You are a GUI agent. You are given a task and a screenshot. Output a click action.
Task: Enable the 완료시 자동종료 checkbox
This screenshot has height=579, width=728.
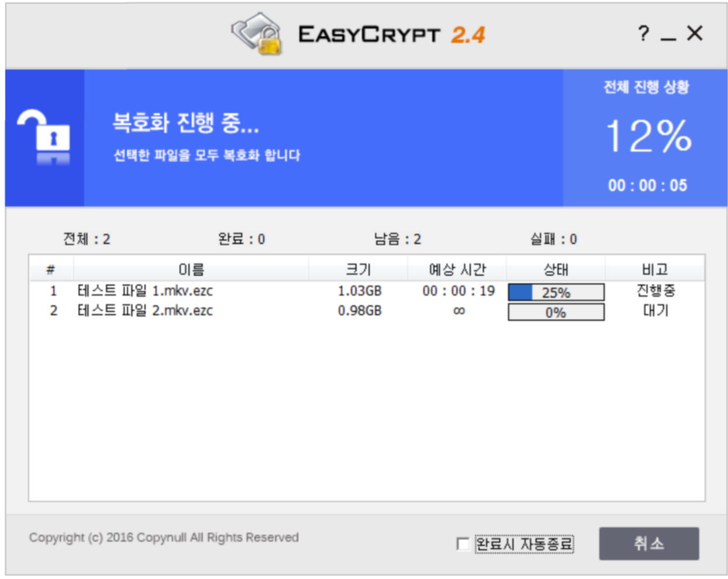click(x=463, y=544)
